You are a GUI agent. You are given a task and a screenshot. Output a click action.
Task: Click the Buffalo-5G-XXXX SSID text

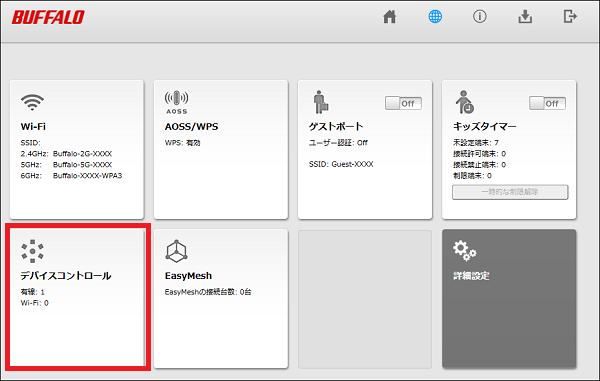(x=82, y=165)
